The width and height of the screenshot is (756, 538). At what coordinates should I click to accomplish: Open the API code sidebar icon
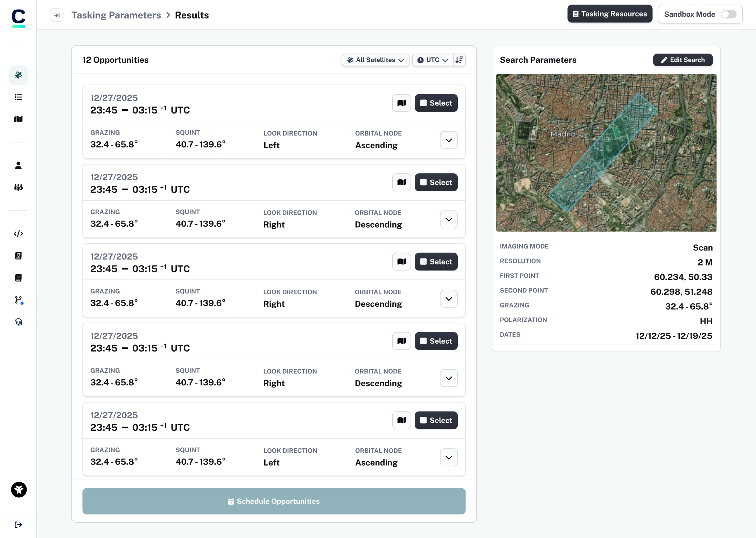click(18, 234)
